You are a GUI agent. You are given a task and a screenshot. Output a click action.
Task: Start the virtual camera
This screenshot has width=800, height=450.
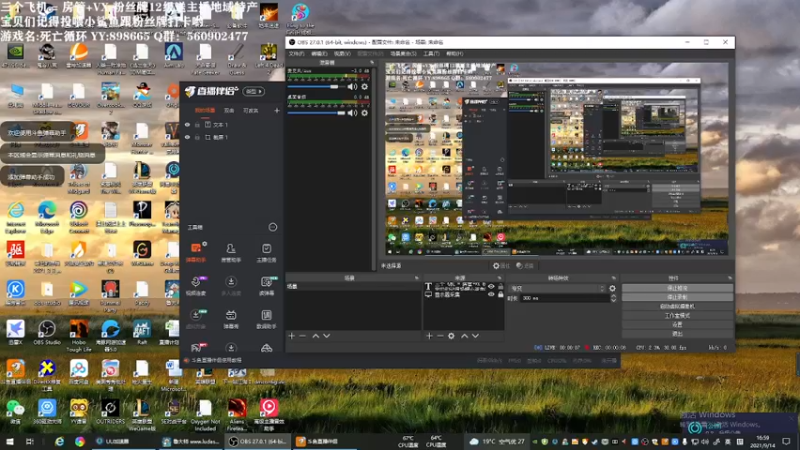(x=677, y=306)
